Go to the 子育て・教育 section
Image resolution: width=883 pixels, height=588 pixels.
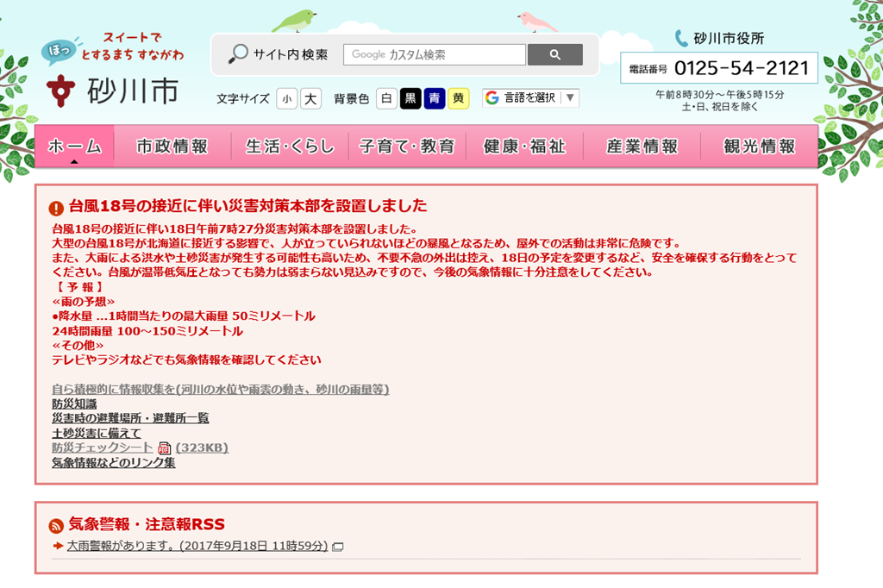pos(407,147)
